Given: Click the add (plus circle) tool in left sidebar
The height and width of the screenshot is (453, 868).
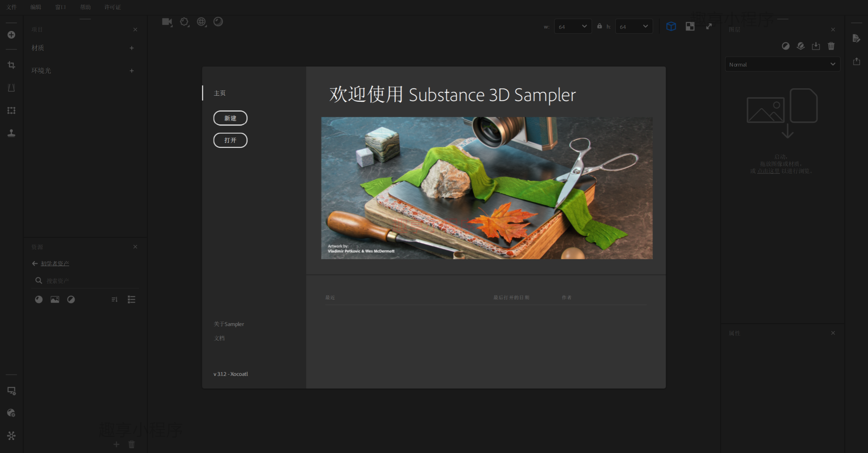Looking at the screenshot, I should pyautogui.click(x=11, y=35).
